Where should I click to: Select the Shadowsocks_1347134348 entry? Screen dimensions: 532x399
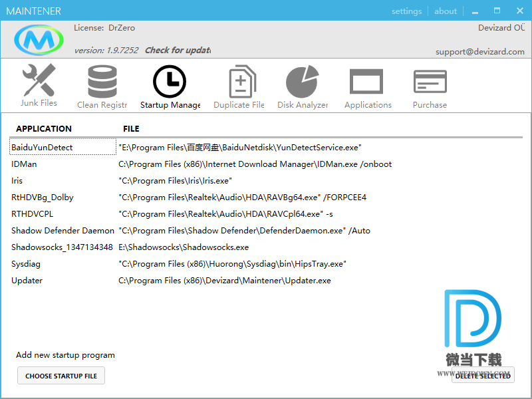[62, 247]
